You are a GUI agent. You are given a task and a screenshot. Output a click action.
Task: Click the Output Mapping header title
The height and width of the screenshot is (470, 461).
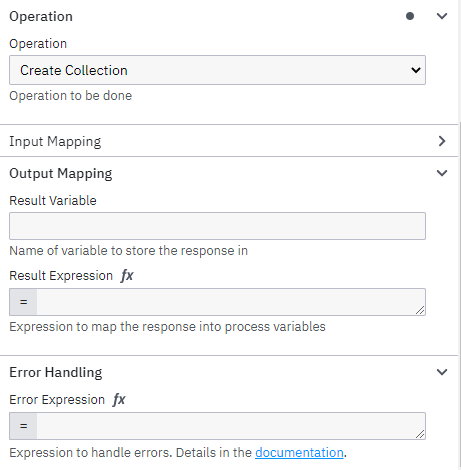click(61, 174)
